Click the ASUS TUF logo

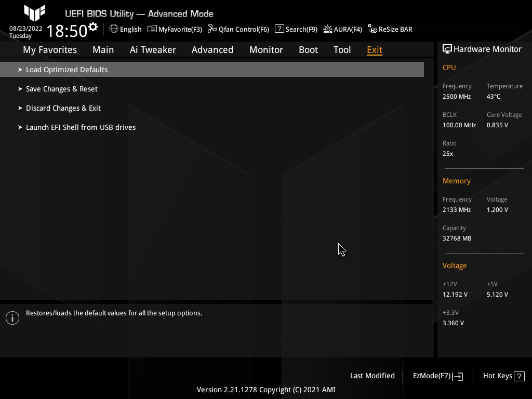(x=33, y=13)
